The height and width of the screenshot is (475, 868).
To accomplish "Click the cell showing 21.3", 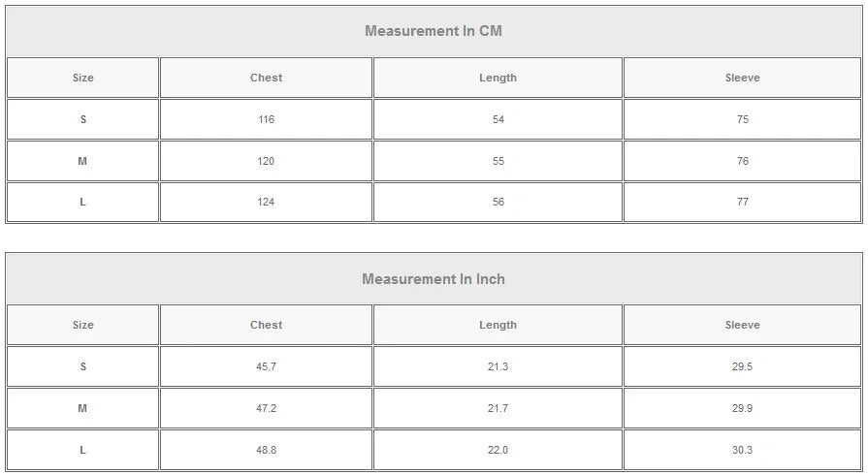I will (498, 367).
